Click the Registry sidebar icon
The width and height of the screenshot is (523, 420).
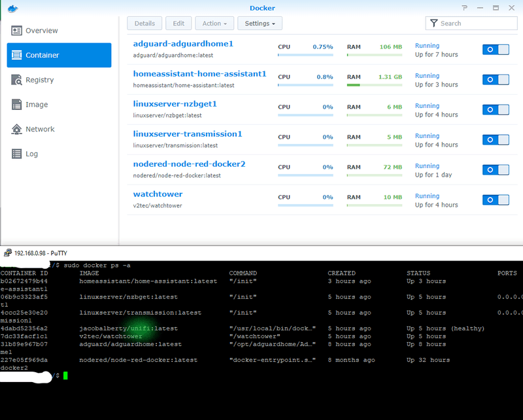[x=16, y=80]
